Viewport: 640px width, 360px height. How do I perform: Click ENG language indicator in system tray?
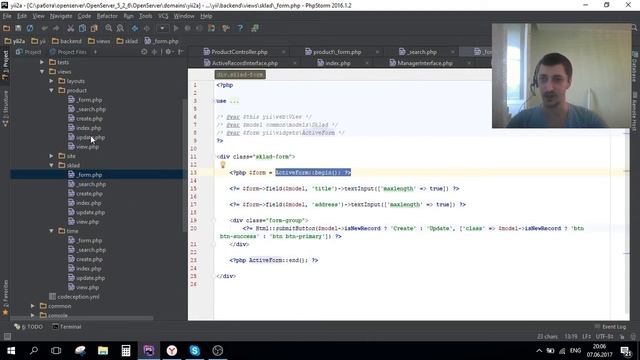575,351
